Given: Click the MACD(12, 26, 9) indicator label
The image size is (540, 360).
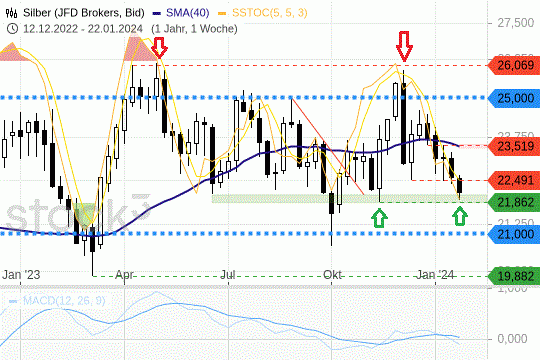Looking at the screenshot, I should (64, 301).
